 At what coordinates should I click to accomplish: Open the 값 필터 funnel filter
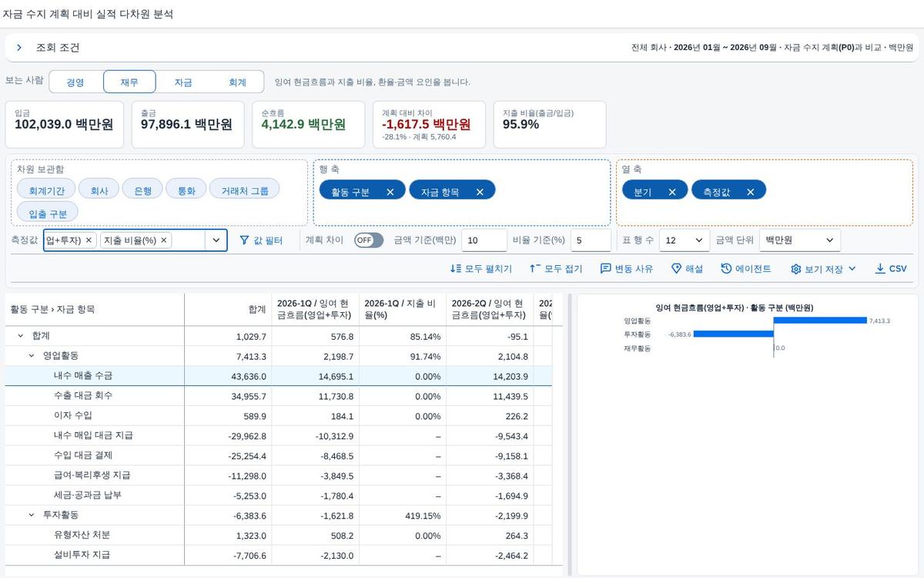261,240
